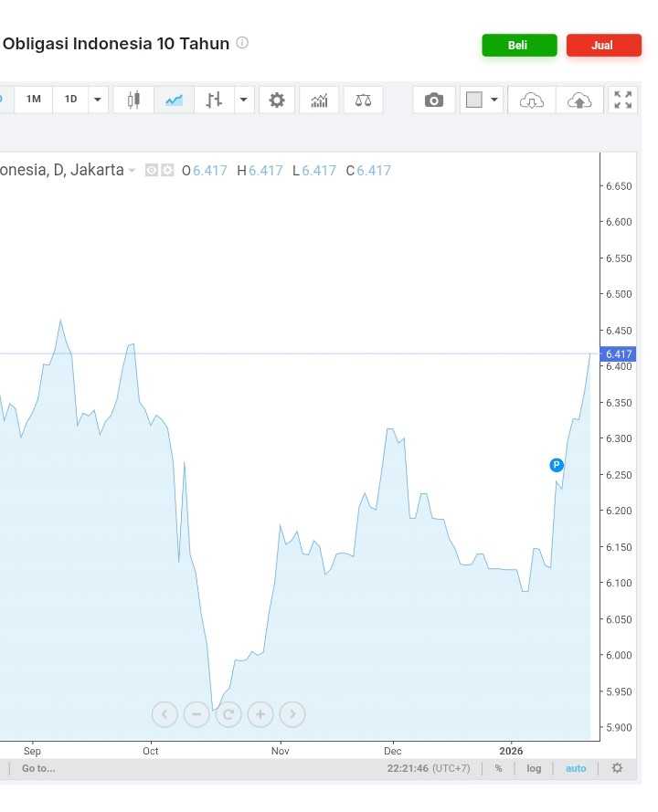Take a chart snapshot with camera
The image size is (658, 812).
[434, 100]
